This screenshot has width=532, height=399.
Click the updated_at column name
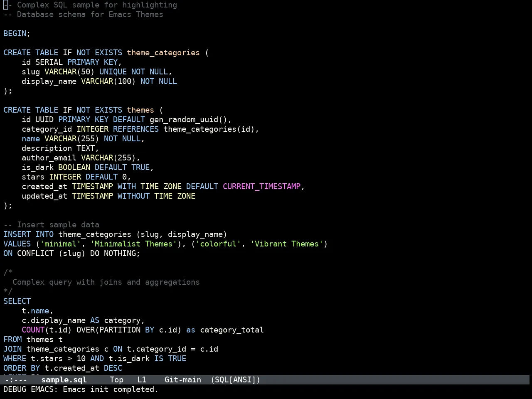(x=44, y=196)
